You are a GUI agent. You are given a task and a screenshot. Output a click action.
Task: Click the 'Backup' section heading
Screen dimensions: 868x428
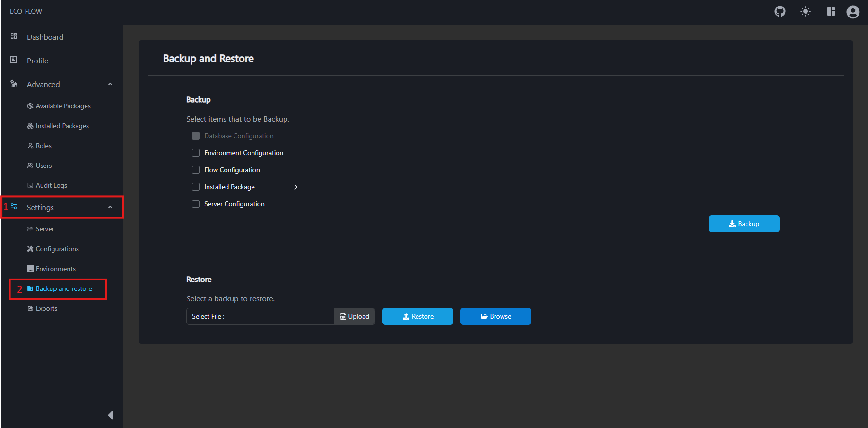199,100
